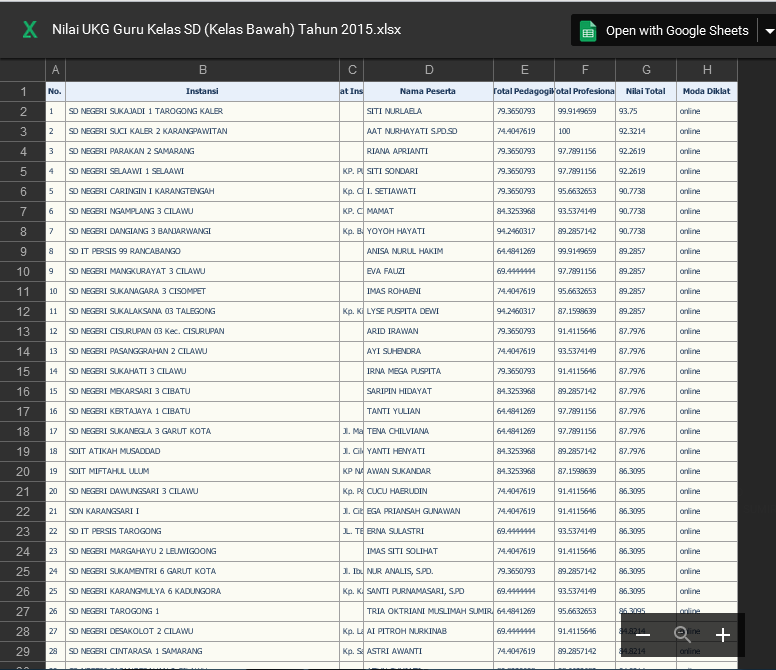Select row 14 header number
Screen dimensions: 776x670
(23, 351)
